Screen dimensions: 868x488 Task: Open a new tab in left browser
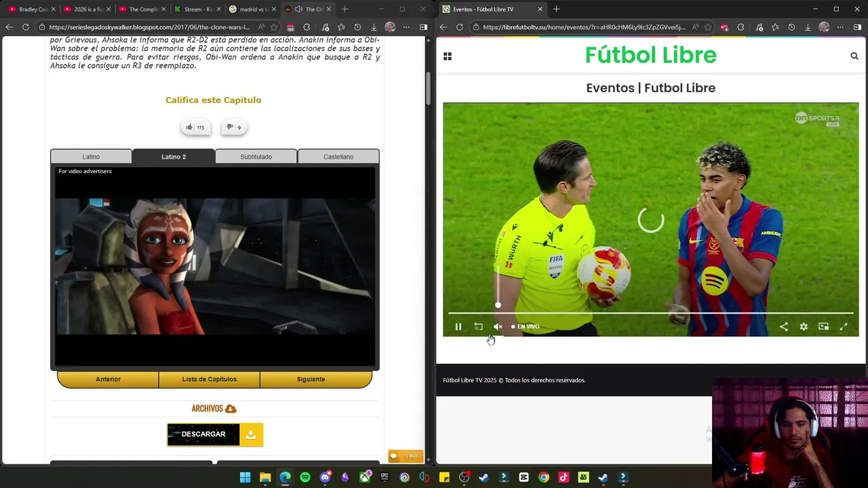[344, 9]
